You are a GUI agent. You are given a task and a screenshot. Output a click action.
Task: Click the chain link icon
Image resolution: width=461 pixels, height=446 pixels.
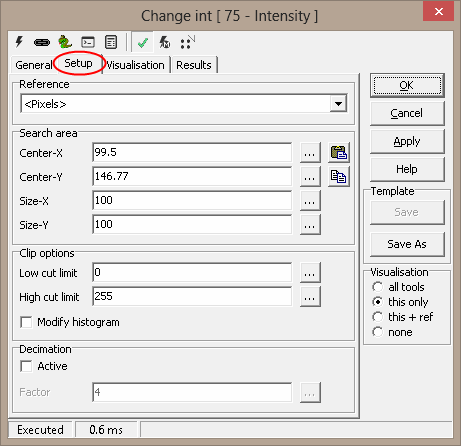click(x=42, y=42)
